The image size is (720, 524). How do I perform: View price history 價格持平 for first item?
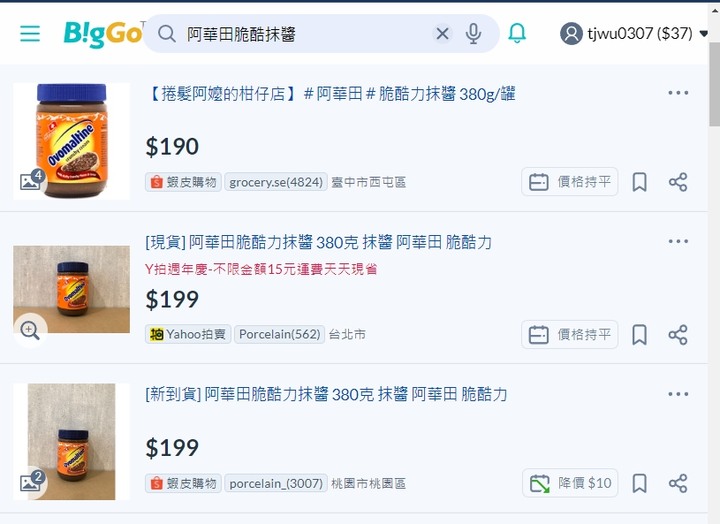pos(569,182)
